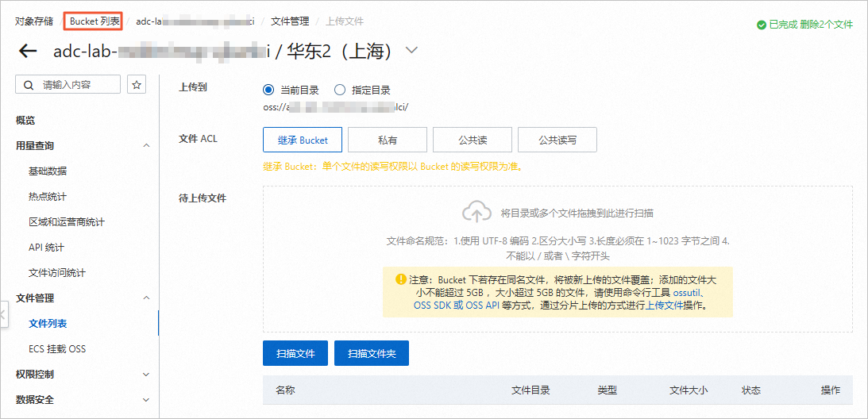Click the back arrow next to bucket name
Image resolution: width=868 pixels, height=419 pixels.
tap(28, 52)
